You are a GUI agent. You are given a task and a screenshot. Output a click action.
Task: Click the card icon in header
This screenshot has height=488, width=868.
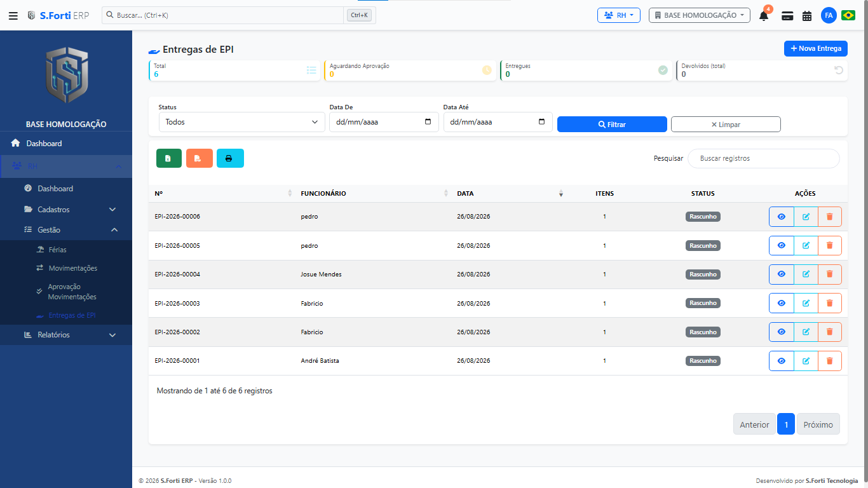[788, 16]
